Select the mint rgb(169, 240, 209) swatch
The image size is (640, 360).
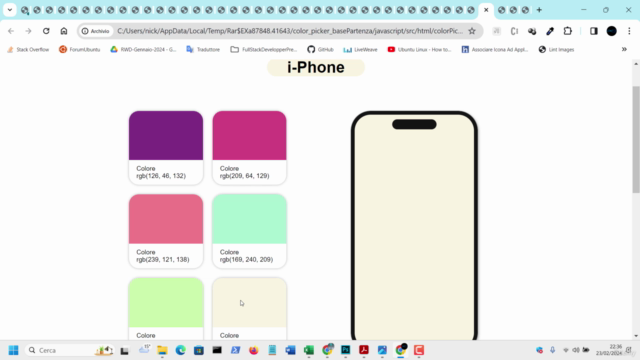[x=249, y=219]
